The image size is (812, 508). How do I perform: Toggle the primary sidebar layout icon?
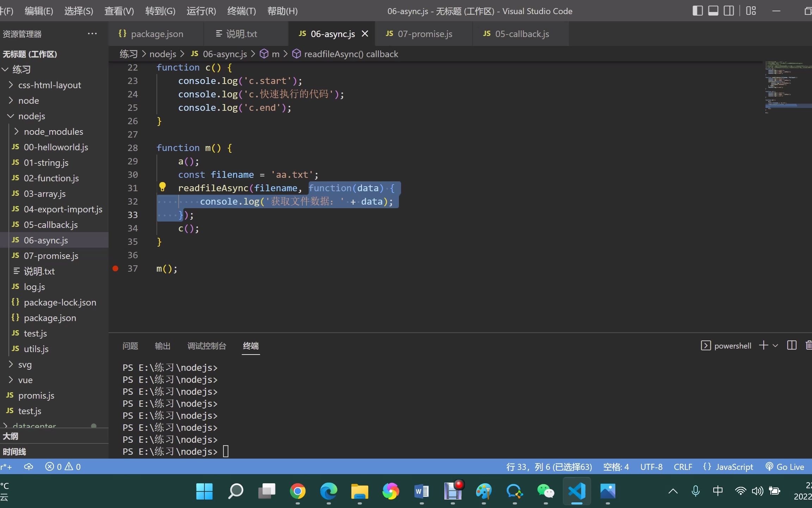[697, 11]
